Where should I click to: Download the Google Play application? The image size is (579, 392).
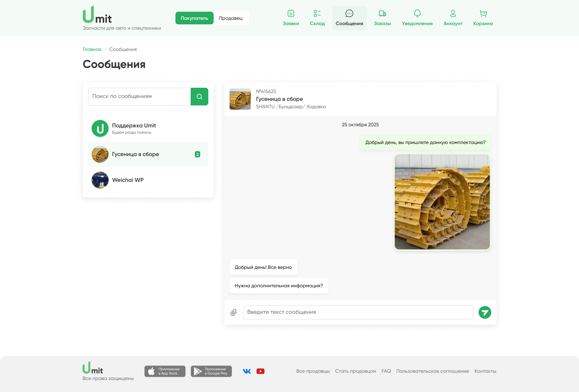211,371
